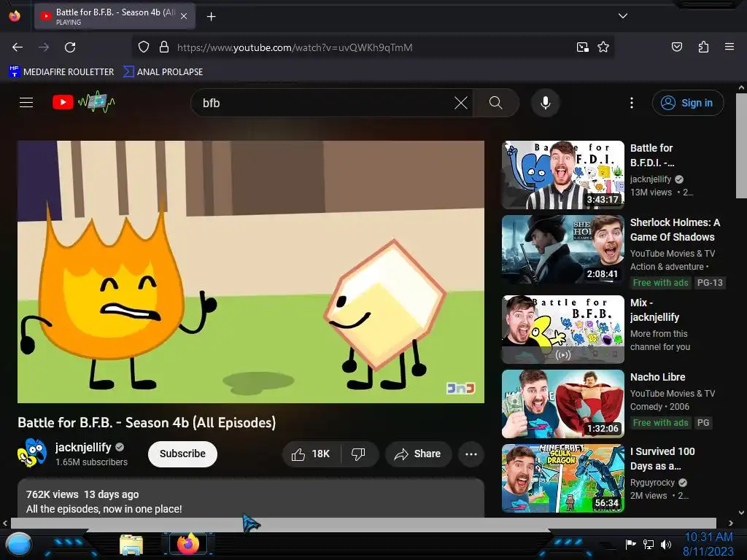Click the vertical scrollbar down arrow
Screen dimensions: 747x560
point(741,513)
